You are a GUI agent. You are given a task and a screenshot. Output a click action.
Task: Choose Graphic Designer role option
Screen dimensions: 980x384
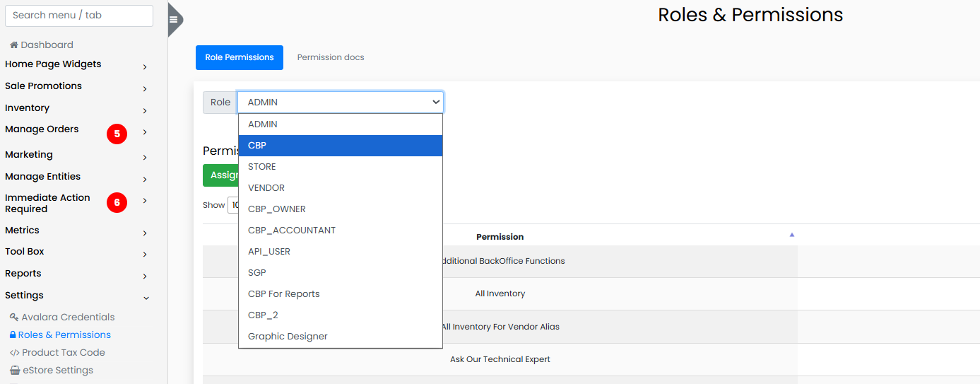[341, 337]
